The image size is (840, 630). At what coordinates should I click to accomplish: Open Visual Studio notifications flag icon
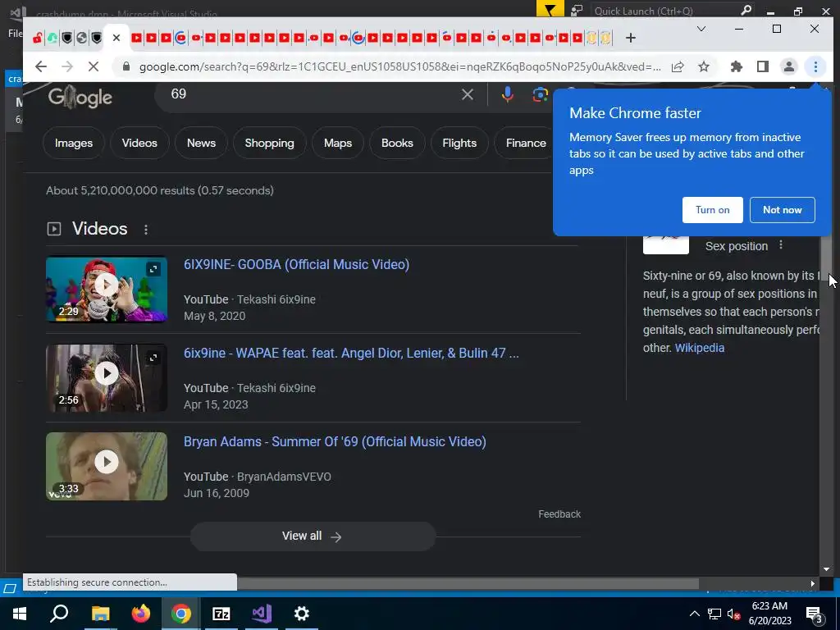click(x=550, y=10)
